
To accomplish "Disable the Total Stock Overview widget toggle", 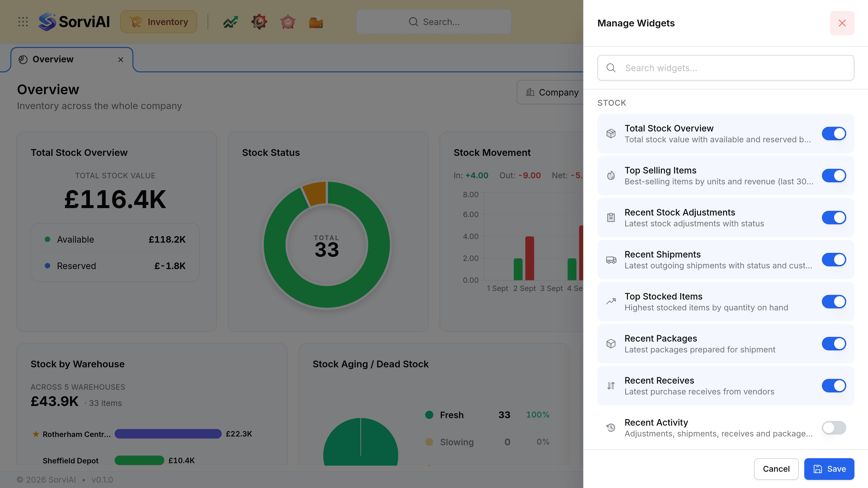I will coord(834,134).
